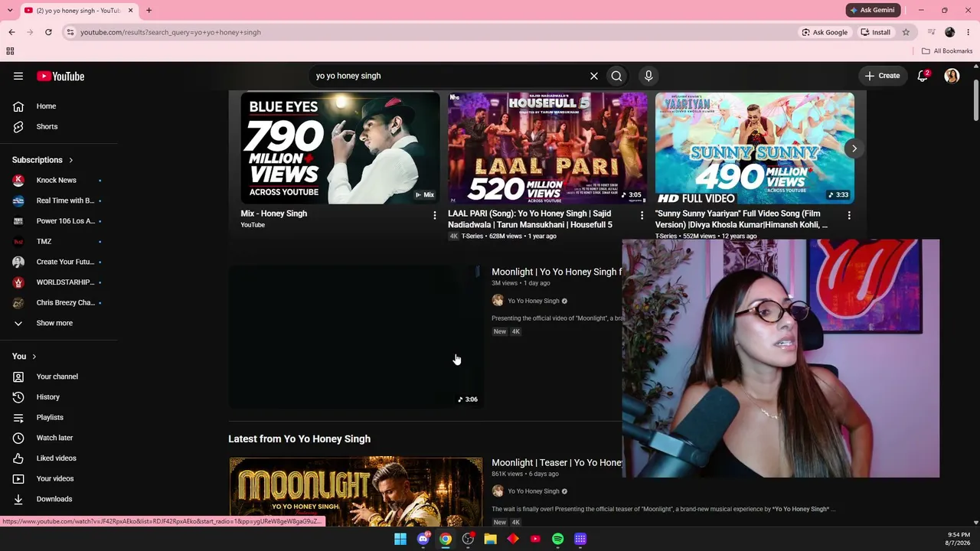Viewport: 980px width, 551px height.
Task: Play the Moonlight teaser thumbnail
Action: (356, 491)
